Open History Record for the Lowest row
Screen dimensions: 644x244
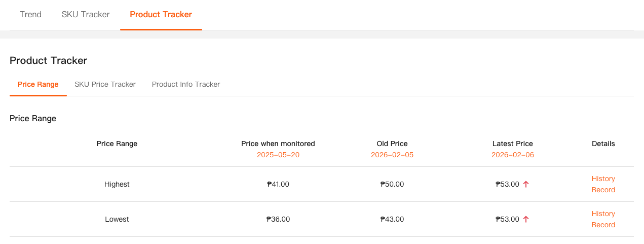click(603, 219)
